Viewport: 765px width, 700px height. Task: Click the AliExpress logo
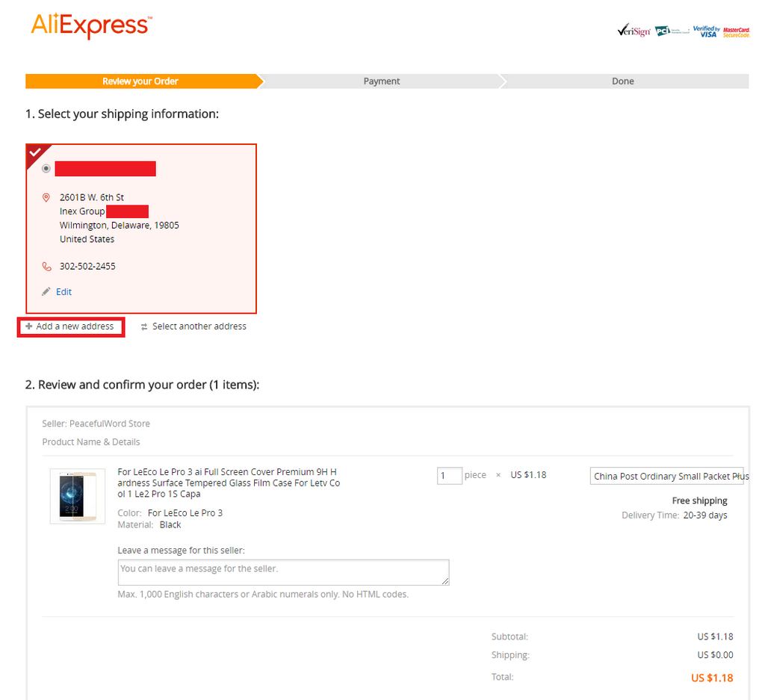(x=91, y=26)
